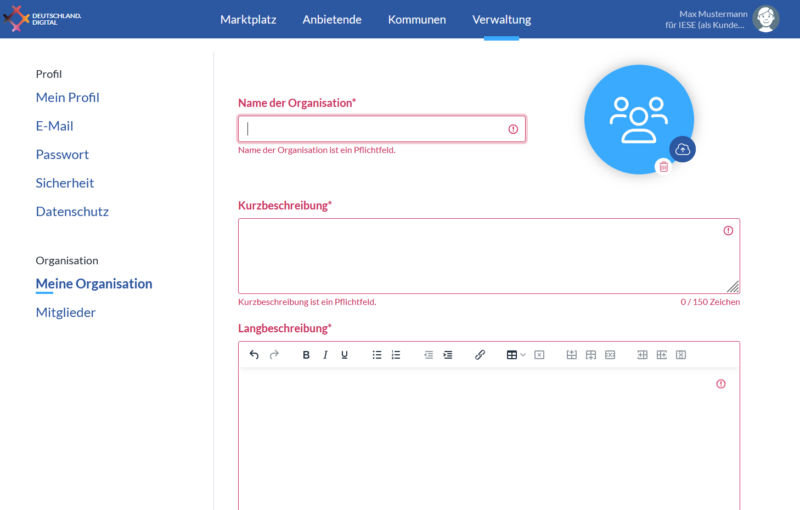
Task: Grab the Kurzbeschreibung textarea resize handle
Action: tap(733, 287)
